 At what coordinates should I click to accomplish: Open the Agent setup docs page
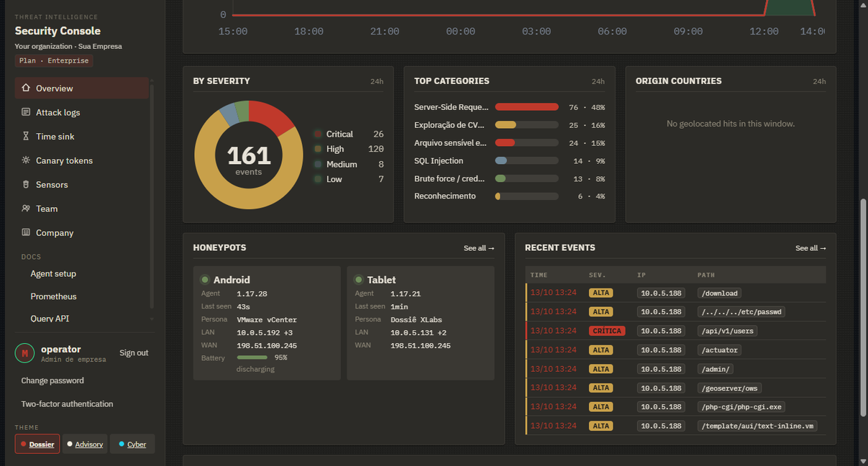[x=53, y=274]
